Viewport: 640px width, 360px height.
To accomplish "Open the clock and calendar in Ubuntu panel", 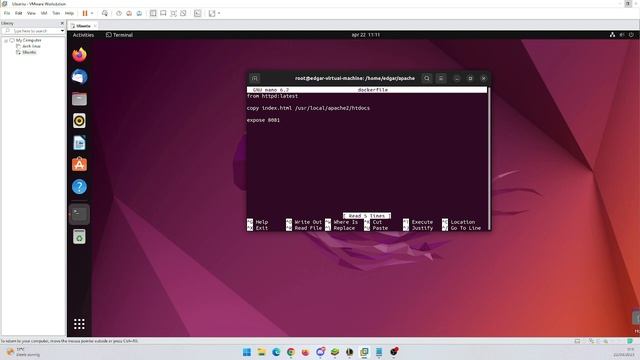I will [x=366, y=35].
